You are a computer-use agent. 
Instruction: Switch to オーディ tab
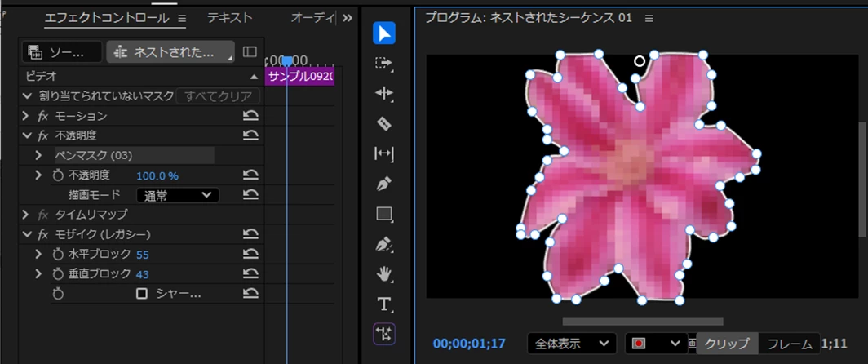[x=312, y=18]
